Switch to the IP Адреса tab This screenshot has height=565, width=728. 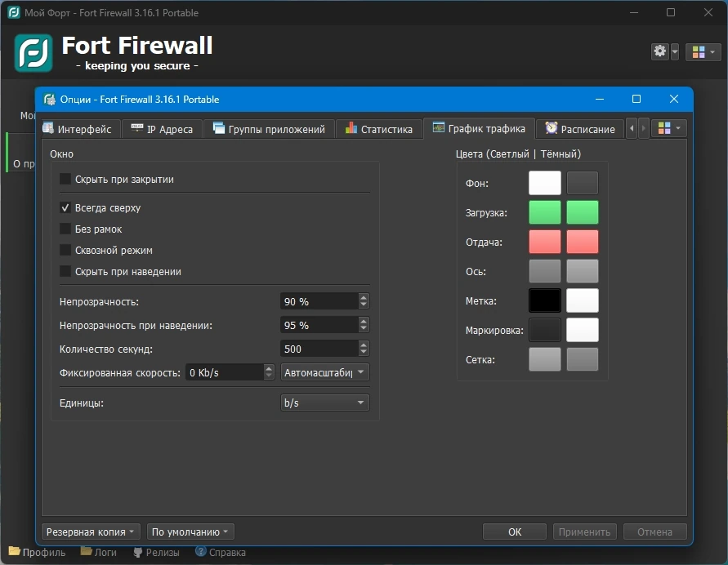162,129
